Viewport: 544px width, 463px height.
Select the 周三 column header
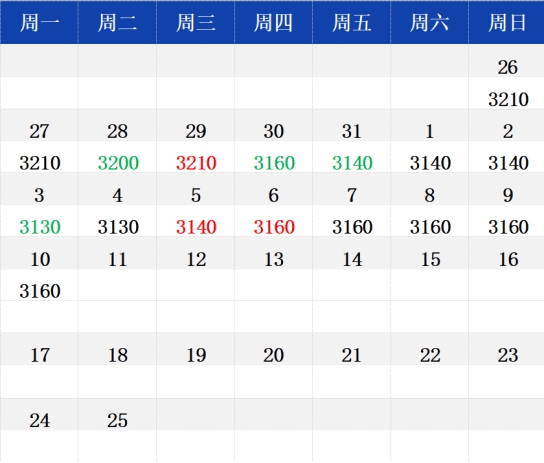[x=196, y=23]
